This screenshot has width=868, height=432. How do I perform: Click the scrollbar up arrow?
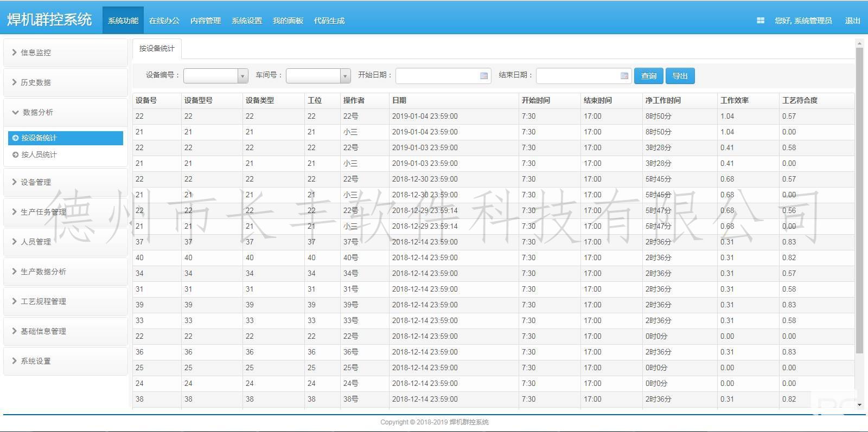coord(859,43)
